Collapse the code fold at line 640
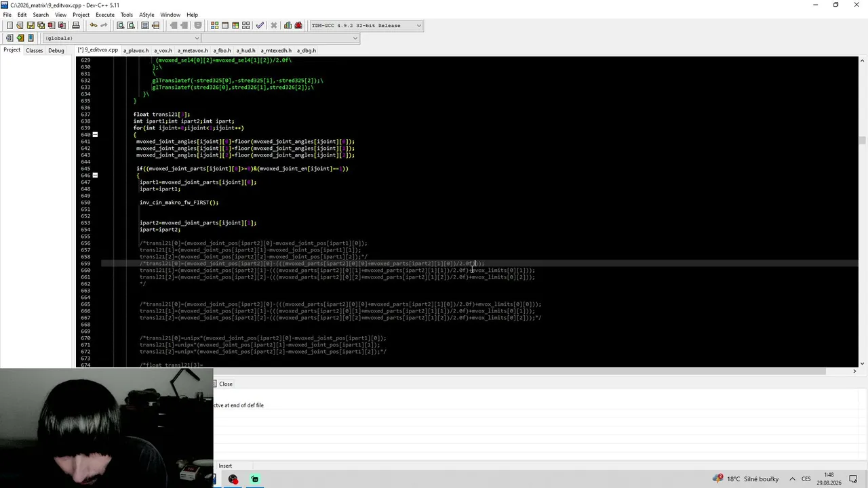This screenshot has width=868, height=488. (x=95, y=134)
